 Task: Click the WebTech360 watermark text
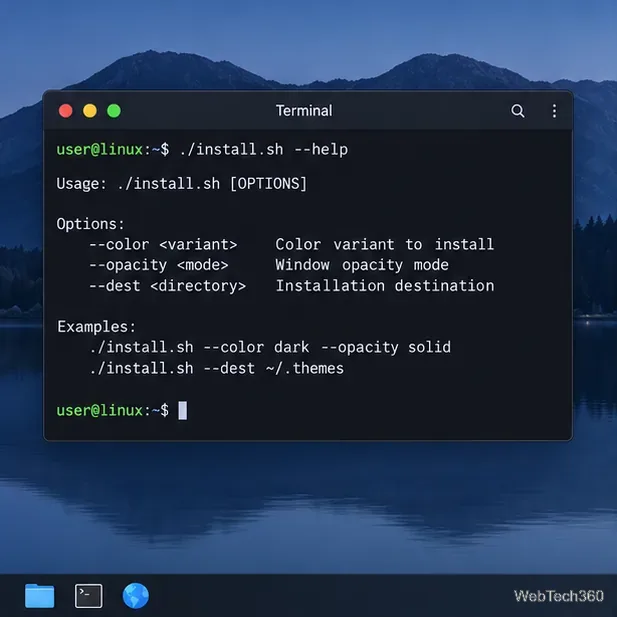pyautogui.click(x=558, y=596)
